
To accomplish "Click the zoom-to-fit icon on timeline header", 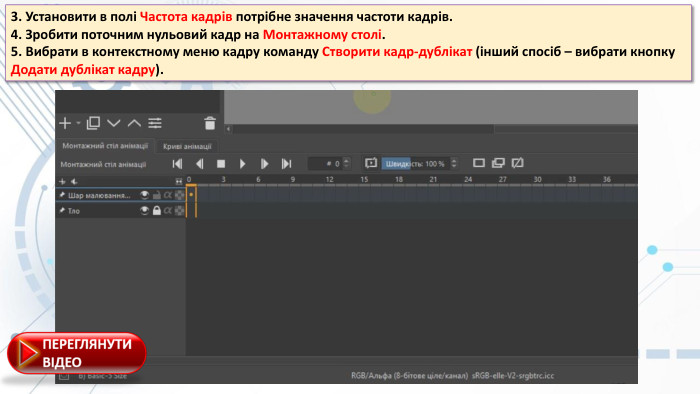I will (179, 181).
